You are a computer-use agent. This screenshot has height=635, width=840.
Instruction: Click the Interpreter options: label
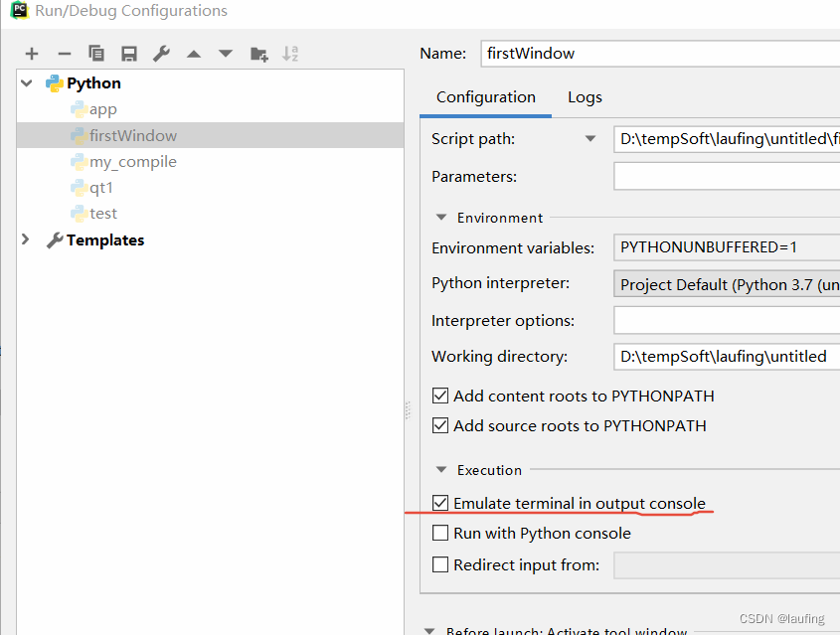tap(502, 321)
